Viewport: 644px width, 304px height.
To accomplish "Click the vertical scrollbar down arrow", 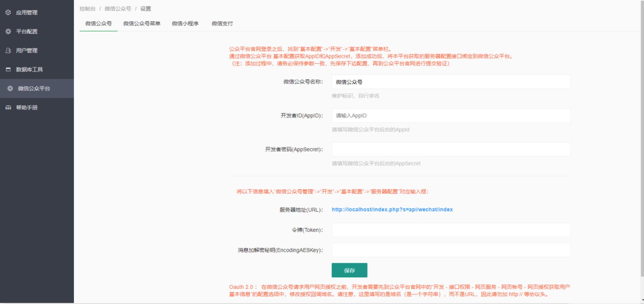I will [642, 300].
